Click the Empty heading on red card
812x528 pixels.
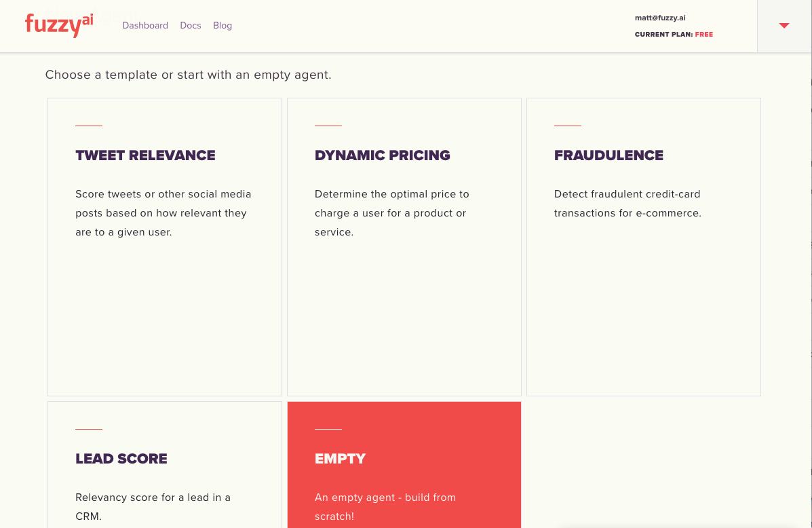tap(341, 459)
